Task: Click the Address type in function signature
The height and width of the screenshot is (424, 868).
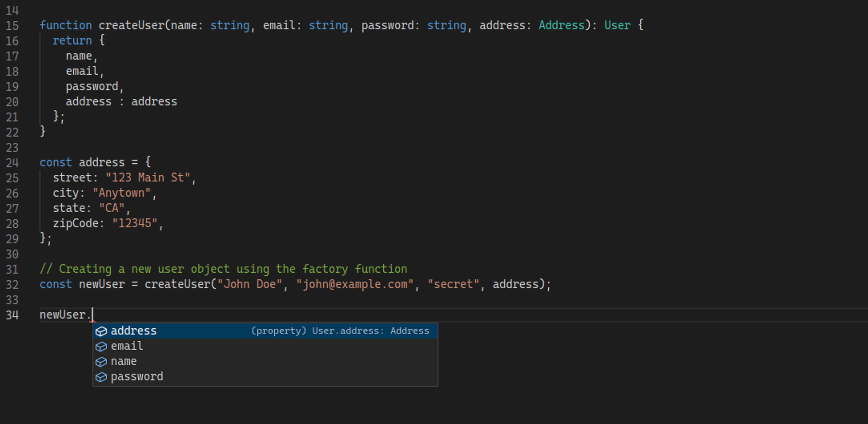Action: pyautogui.click(x=561, y=26)
